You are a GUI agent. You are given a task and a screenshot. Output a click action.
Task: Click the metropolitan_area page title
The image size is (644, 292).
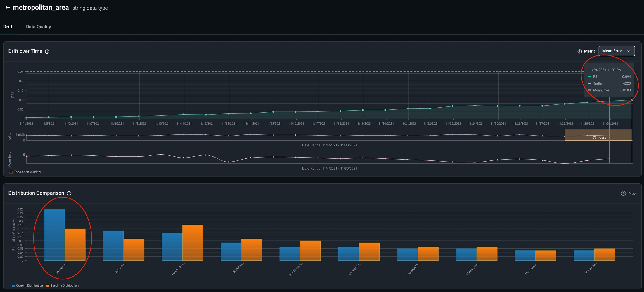click(x=41, y=8)
